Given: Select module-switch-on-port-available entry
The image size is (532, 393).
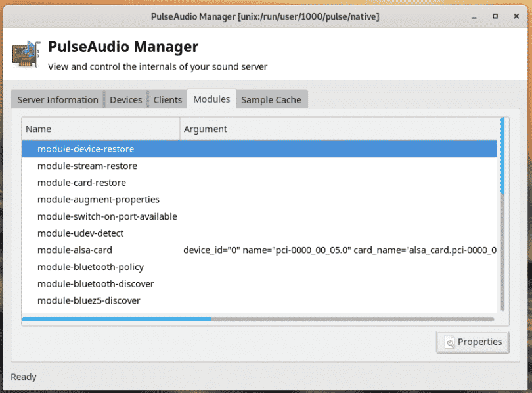Looking at the screenshot, I should [259, 216].
